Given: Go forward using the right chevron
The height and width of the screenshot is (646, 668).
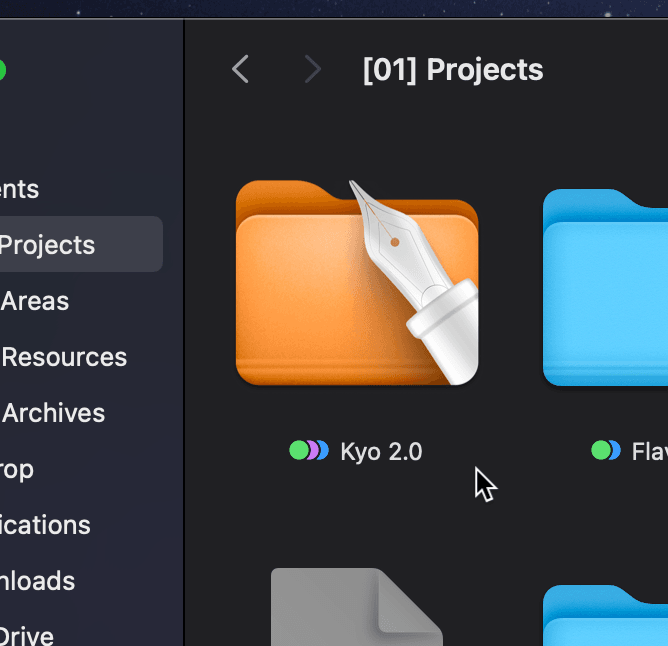Looking at the screenshot, I should coord(313,70).
